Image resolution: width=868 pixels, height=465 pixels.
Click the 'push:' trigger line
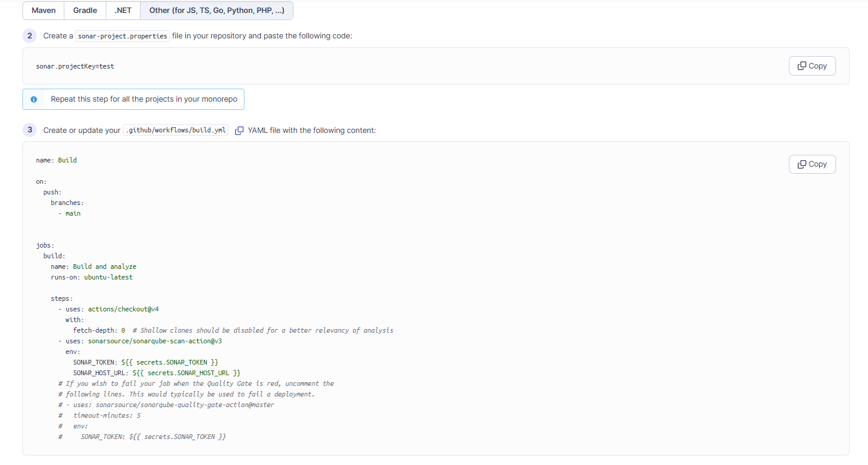pos(53,192)
